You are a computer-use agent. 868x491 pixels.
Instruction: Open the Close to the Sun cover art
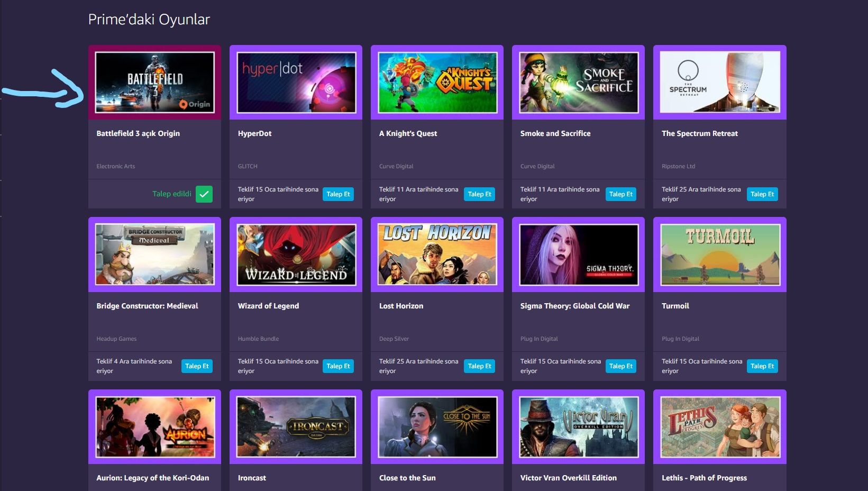pos(437,427)
